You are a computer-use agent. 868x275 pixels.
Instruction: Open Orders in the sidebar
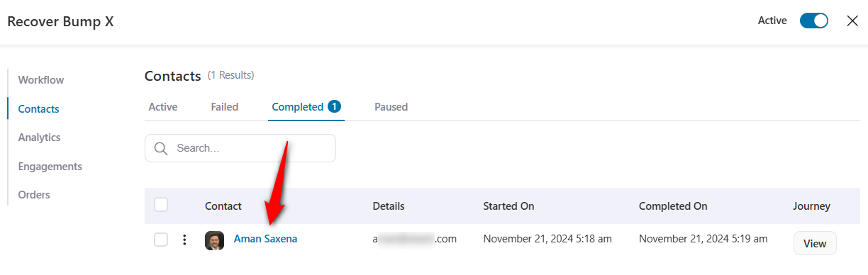click(34, 195)
